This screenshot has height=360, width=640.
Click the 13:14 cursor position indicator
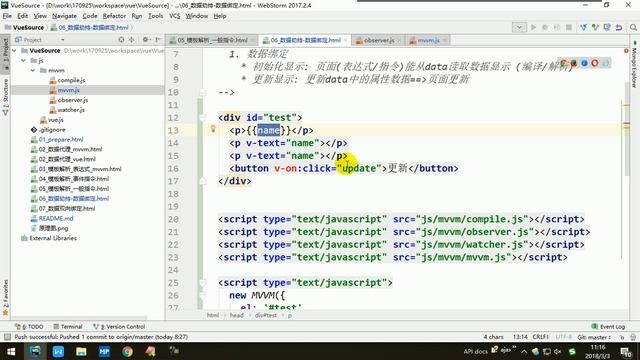point(520,337)
